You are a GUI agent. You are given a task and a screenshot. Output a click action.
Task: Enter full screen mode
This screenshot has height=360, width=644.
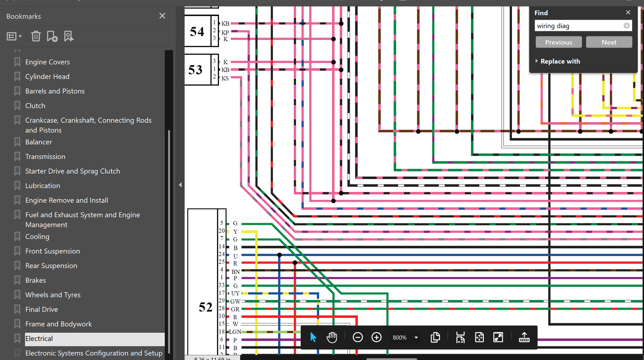[x=498, y=337]
